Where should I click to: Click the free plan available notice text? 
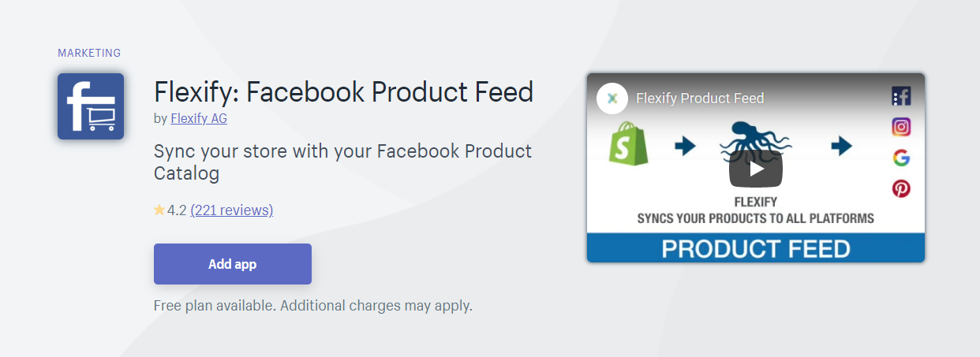[313, 305]
